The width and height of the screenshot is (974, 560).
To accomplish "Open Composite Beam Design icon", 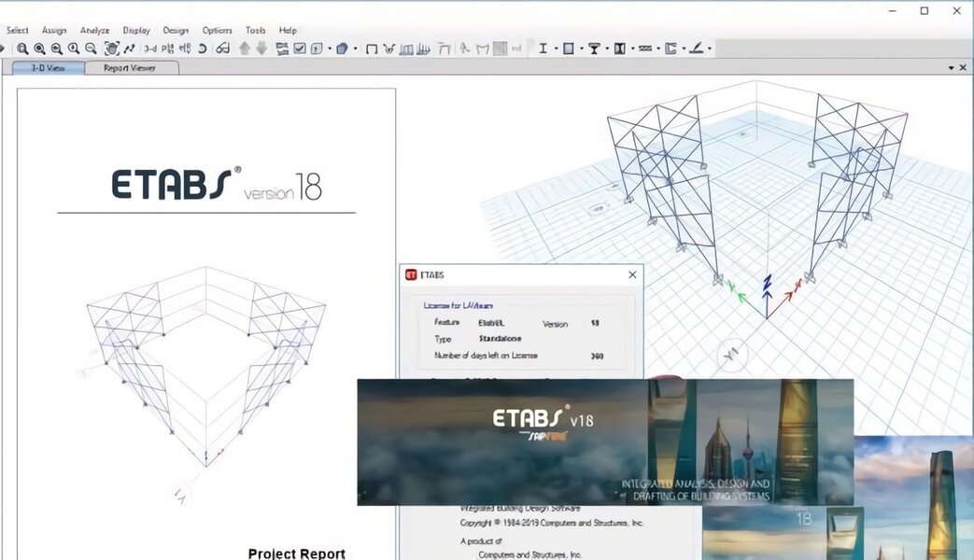I will [x=594, y=49].
